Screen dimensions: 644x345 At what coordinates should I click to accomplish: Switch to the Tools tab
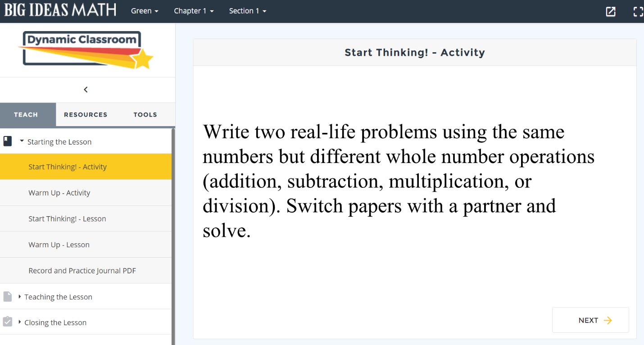(x=145, y=114)
